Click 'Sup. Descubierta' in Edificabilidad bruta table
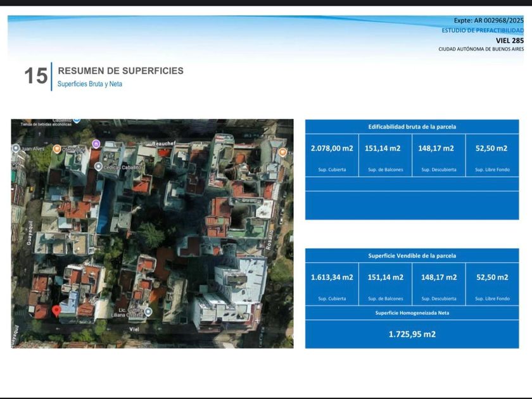 pyautogui.click(x=439, y=170)
